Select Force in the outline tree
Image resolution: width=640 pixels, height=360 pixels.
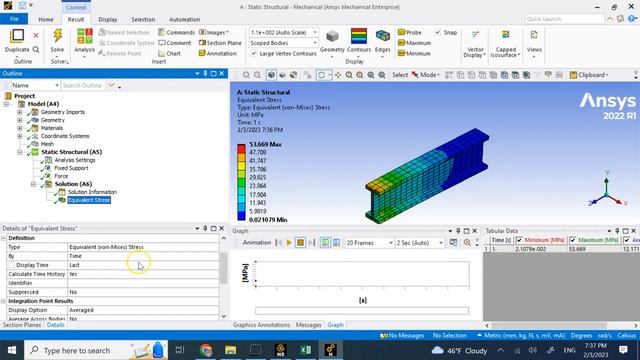[61, 176]
